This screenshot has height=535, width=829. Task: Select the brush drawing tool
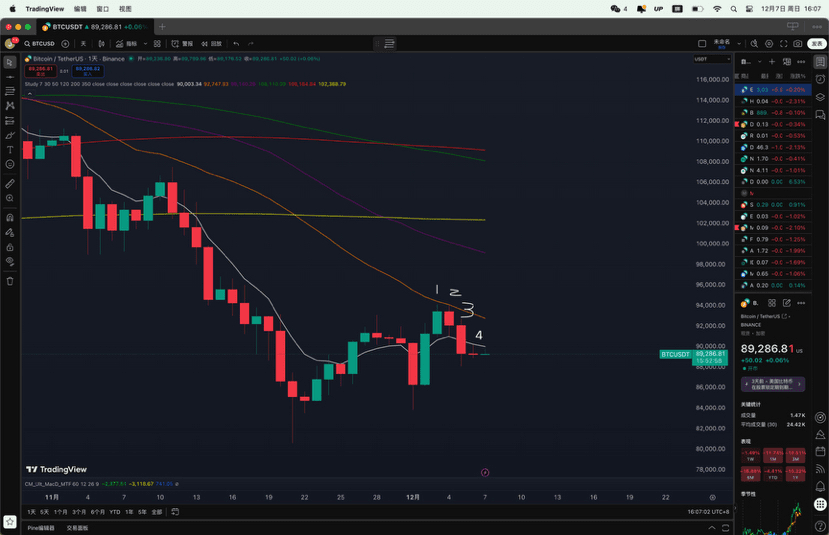click(x=10, y=136)
